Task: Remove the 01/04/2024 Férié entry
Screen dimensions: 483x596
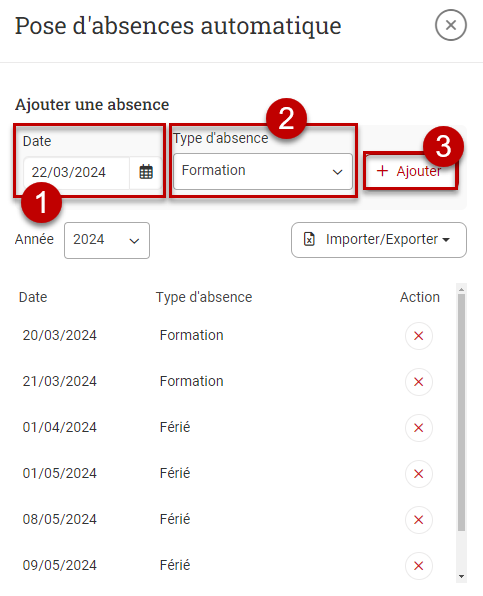Action: pyautogui.click(x=418, y=428)
